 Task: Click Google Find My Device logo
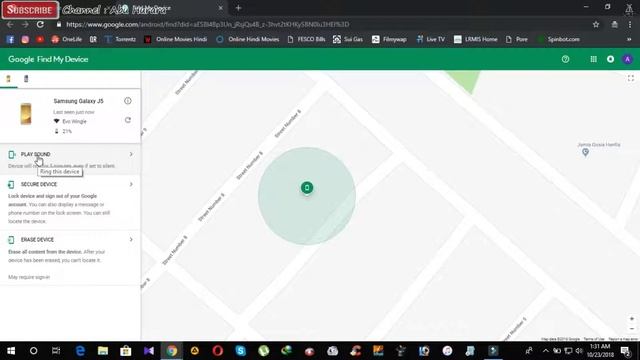coord(48,59)
